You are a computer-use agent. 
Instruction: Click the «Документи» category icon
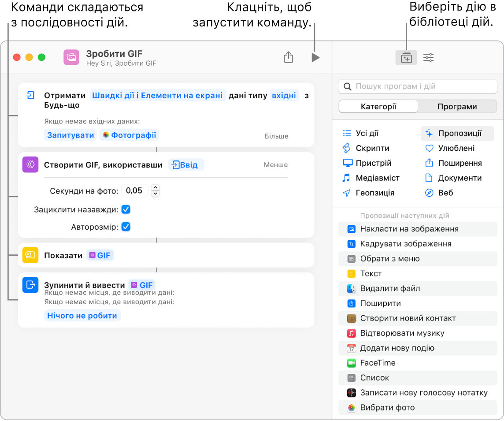coord(429,178)
